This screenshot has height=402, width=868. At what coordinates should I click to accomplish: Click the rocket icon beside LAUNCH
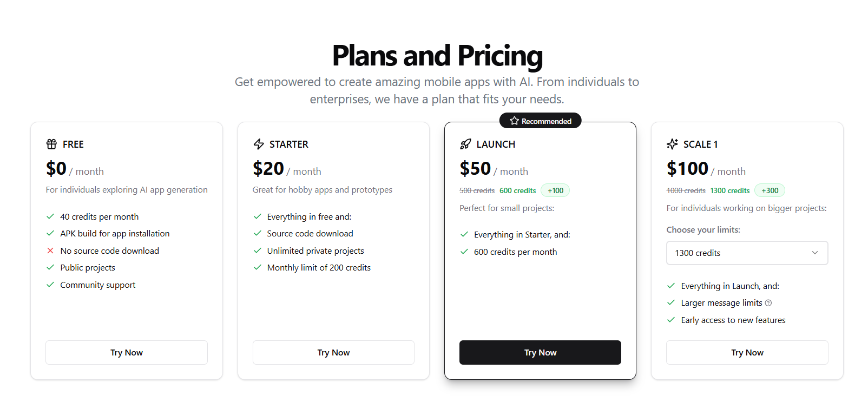pyautogui.click(x=465, y=144)
